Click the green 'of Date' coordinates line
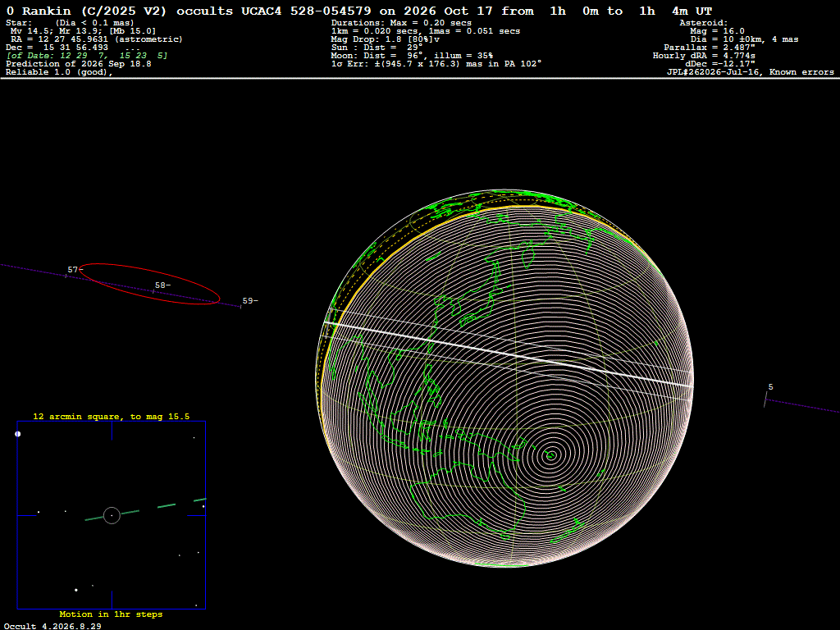Screen dimensions: 840x630 tap(87, 56)
